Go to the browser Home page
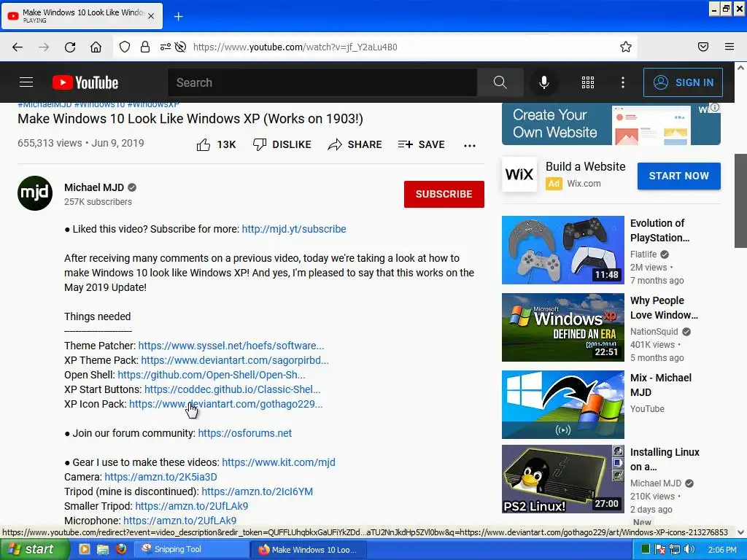Viewport: 747px width, 560px height. (96, 47)
